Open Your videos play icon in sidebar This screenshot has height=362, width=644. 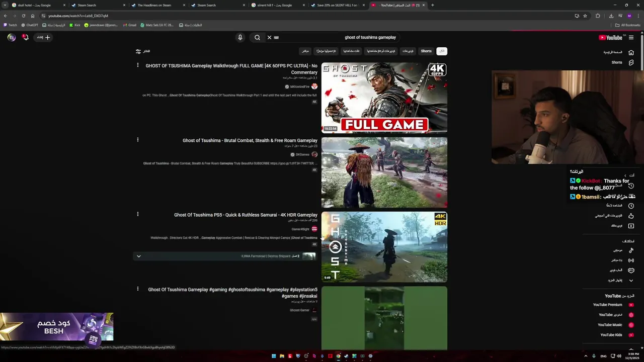[631, 226]
